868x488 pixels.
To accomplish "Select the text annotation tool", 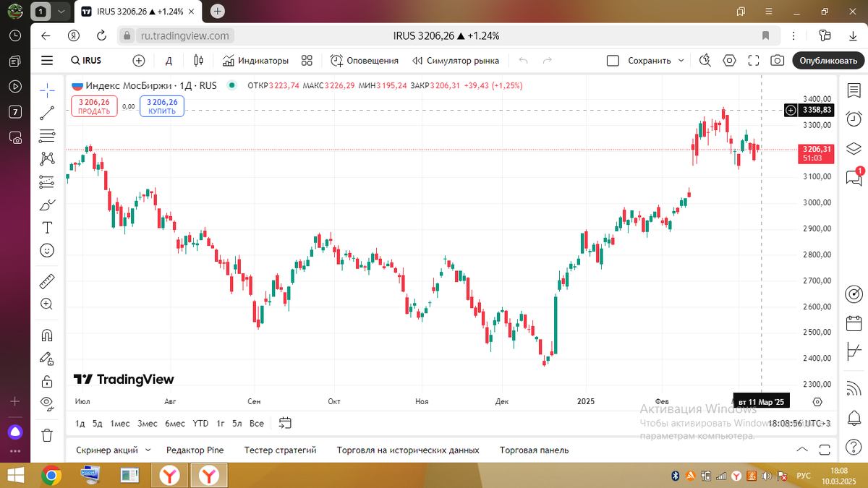I will point(47,228).
